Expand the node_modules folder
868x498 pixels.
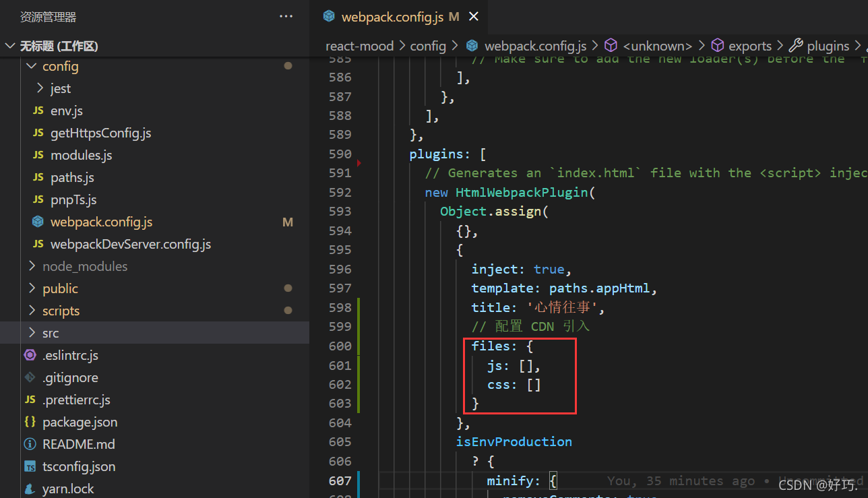click(x=31, y=266)
